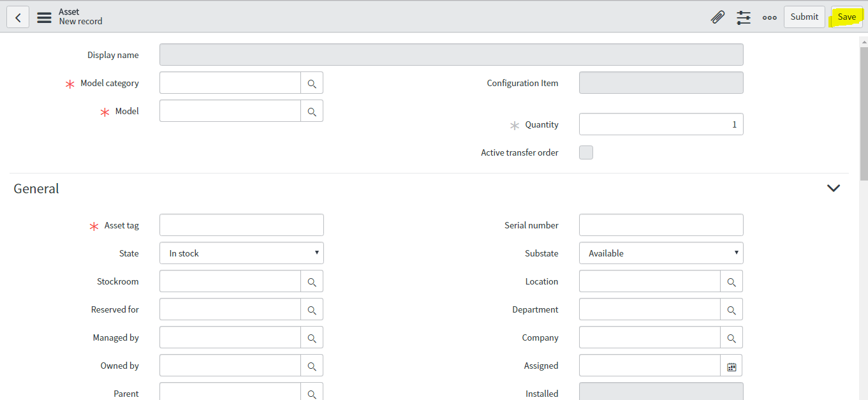The image size is (868, 400).
Task: Open the Model reference lookup
Action: tap(312, 110)
